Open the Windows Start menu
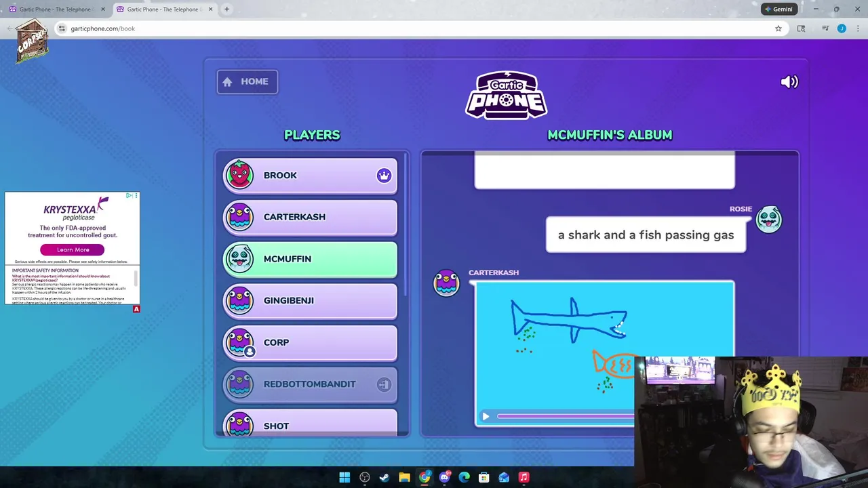868x488 pixels. coord(344,478)
